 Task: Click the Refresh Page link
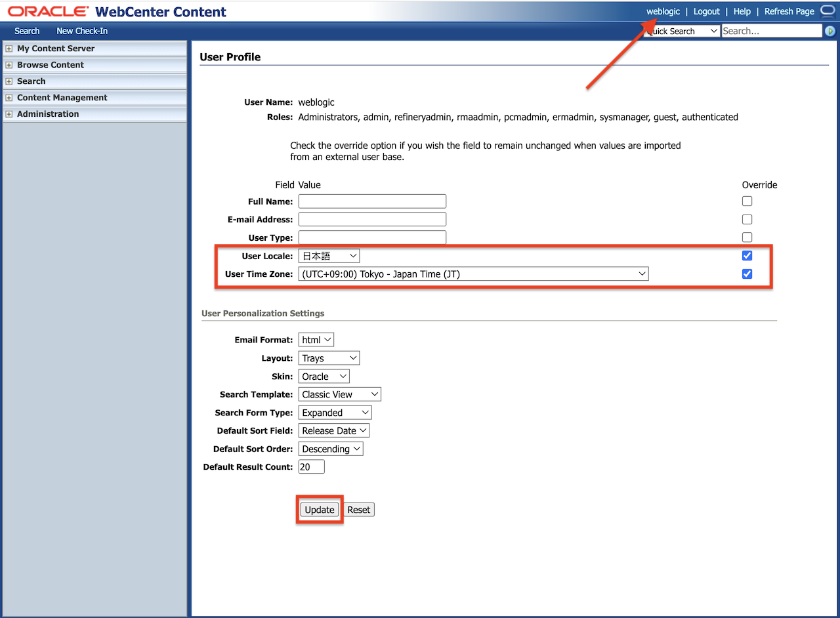pos(789,11)
